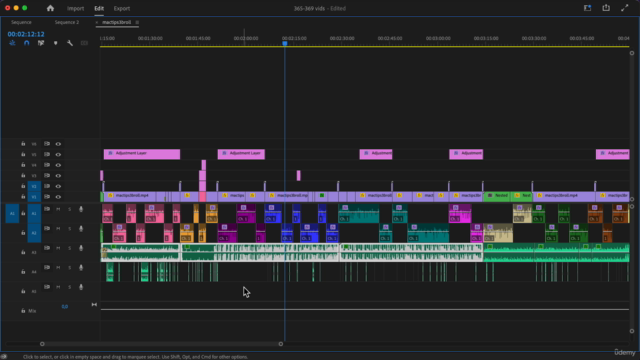Toggle V1 track targeting button
The image size is (640, 360).
pos(34,197)
